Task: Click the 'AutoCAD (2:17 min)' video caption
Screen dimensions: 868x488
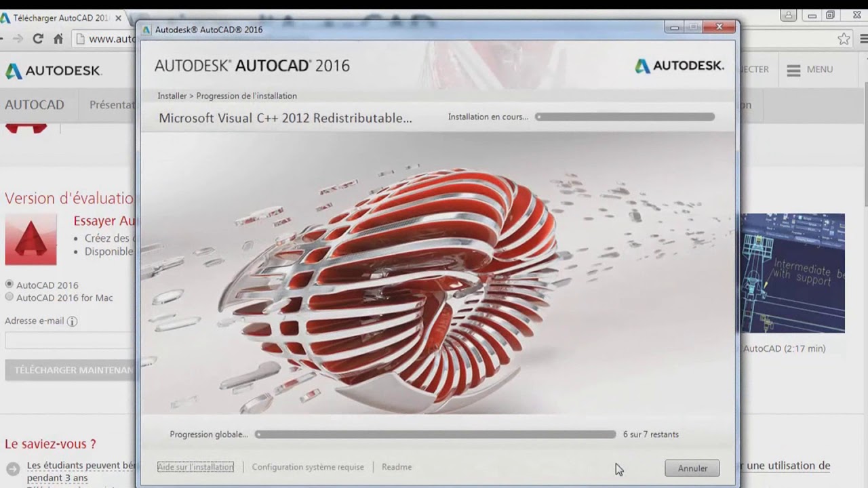Action: 784,348
